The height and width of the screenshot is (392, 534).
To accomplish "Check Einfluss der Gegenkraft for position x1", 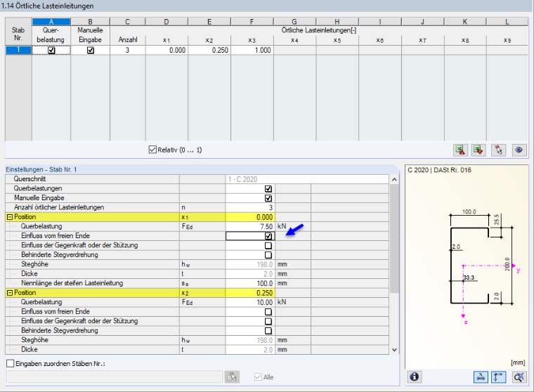I will [268, 246].
